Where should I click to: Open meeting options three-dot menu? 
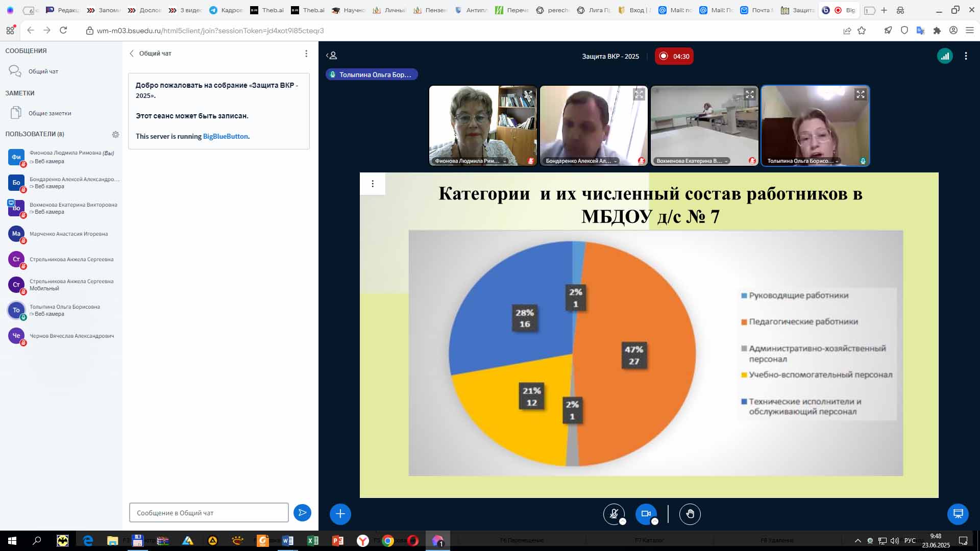[966, 56]
